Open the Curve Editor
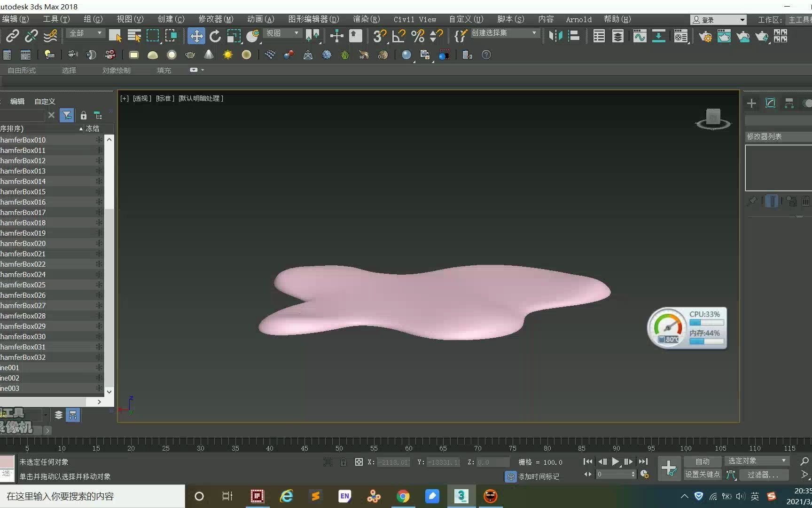This screenshot has width=812, height=508. (x=639, y=36)
